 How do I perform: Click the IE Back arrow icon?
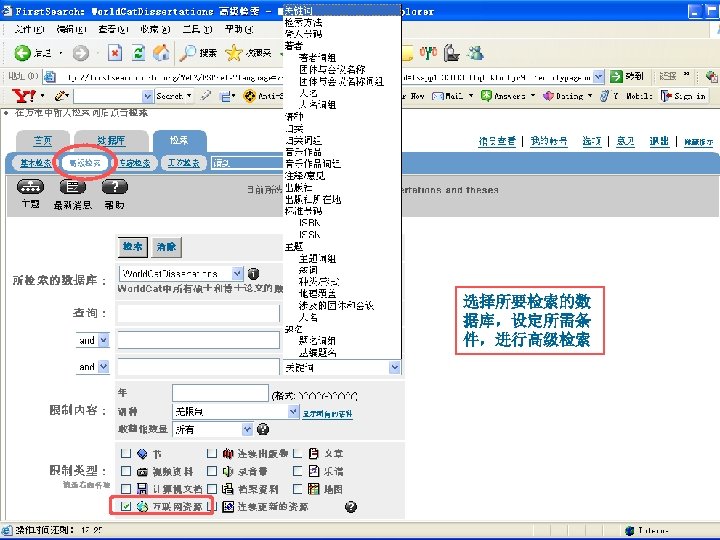coord(22,53)
